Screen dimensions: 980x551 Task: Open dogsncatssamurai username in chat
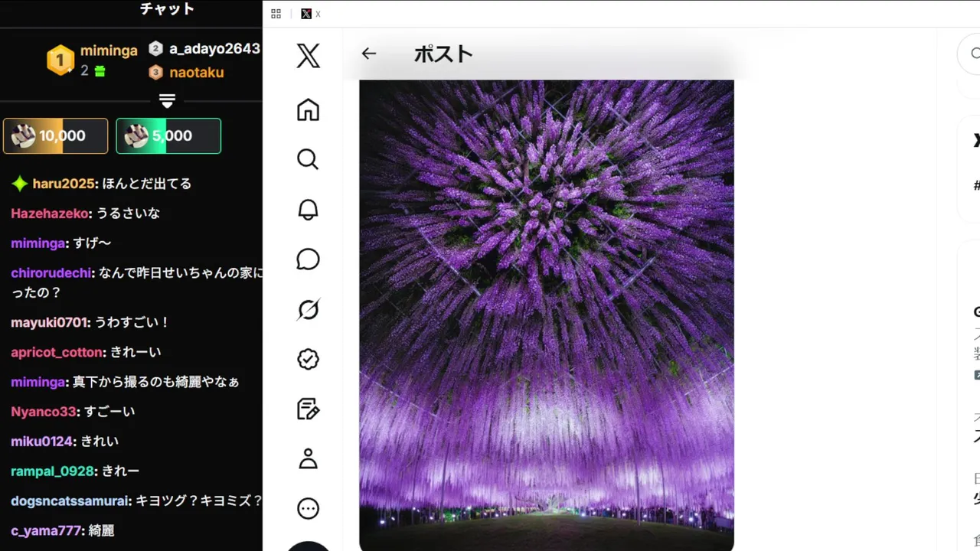coord(71,501)
